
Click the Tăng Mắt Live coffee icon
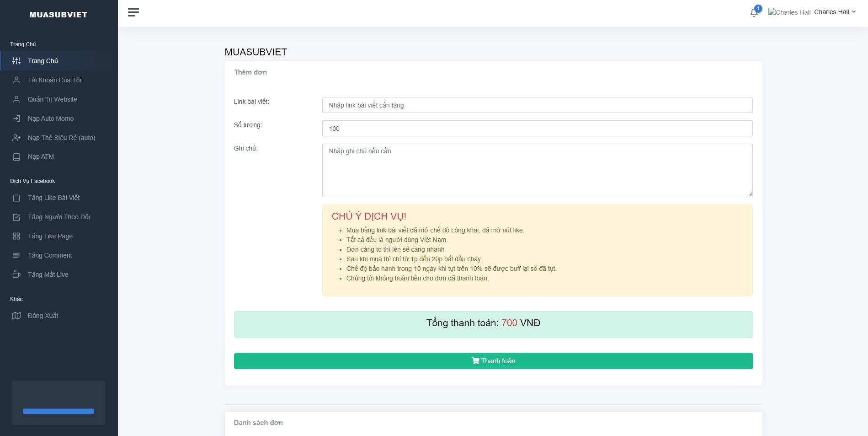click(16, 275)
